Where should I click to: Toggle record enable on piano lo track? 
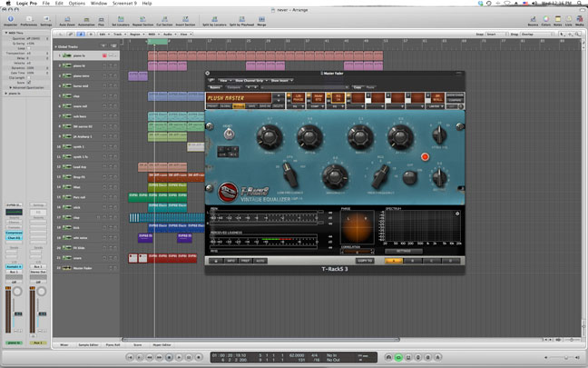(104, 55)
